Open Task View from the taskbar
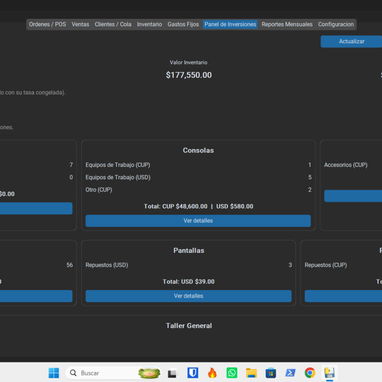The image size is (382, 382). [x=172, y=373]
